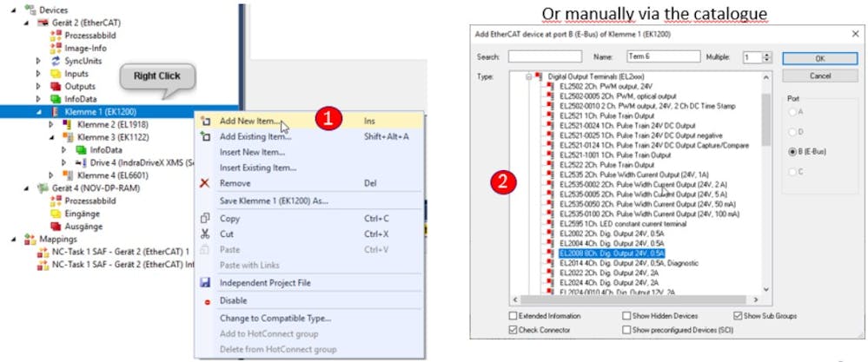Click the Eingänge folder icon
The height and width of the screenshot is (362, 868).
click(x=56, y=214)
